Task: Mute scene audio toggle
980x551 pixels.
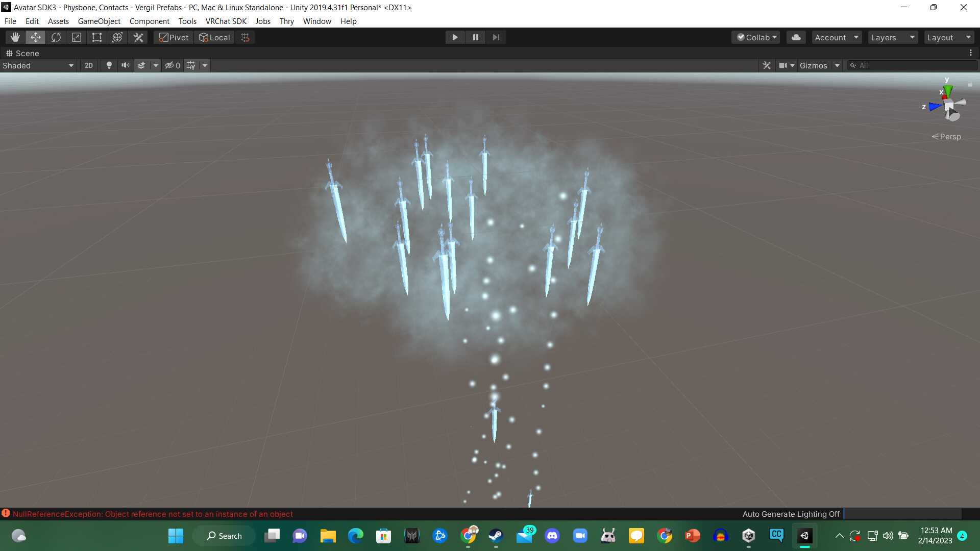Action: click(125, 65)
